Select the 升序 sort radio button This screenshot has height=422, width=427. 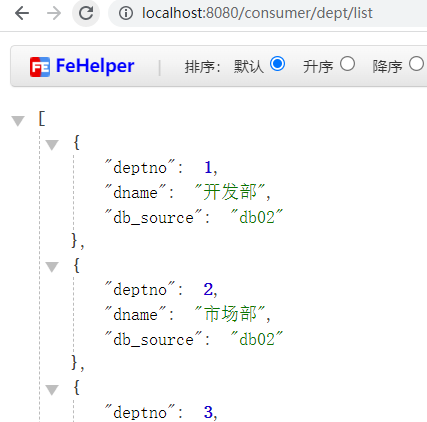pyautogui.click(x=347, y=64)
